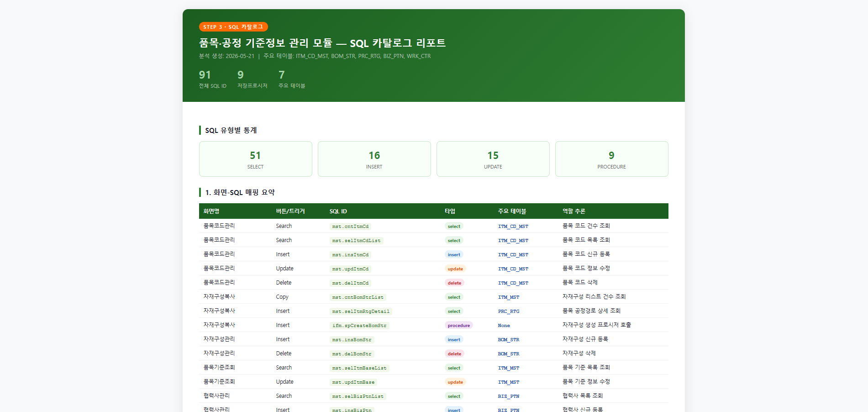Click the update badge in the mst.updItmCd row
Image resolution: width=868 pixels, height=412 pixels.
click(455, 269)
